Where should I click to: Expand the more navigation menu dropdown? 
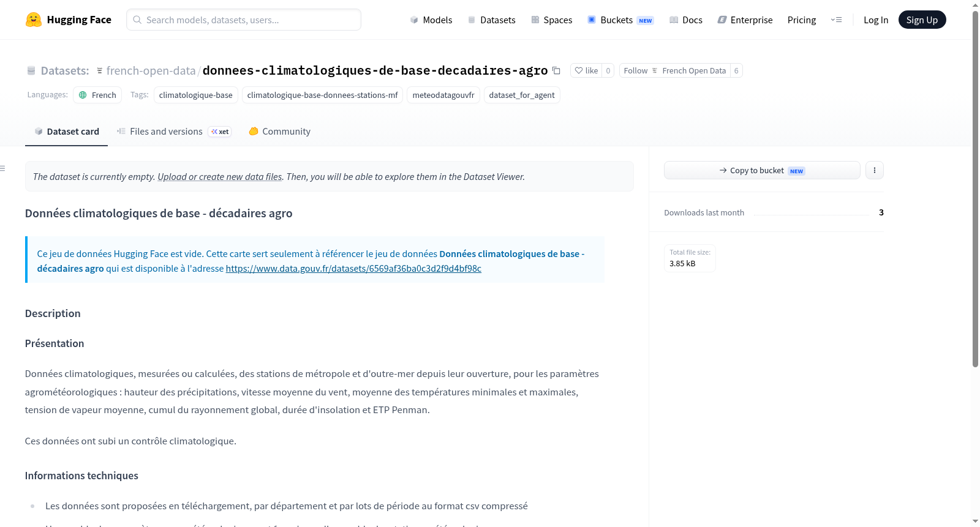(x=836, y=20)
